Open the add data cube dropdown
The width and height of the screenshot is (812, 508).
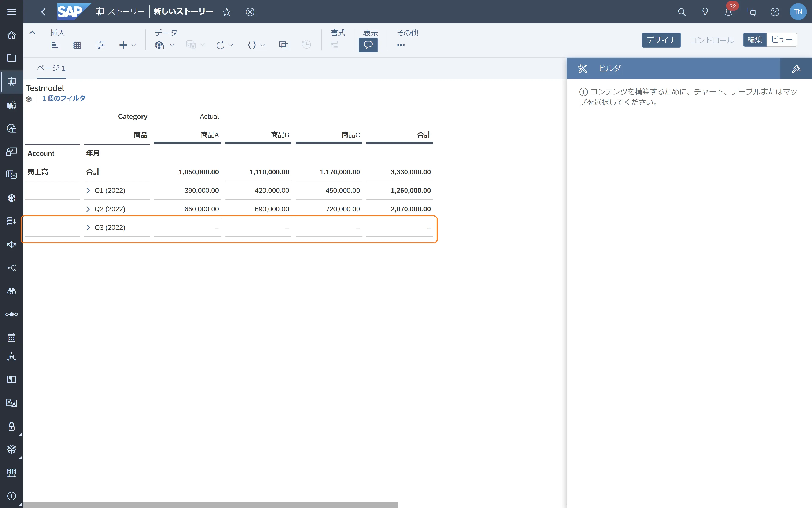(165, 45)
